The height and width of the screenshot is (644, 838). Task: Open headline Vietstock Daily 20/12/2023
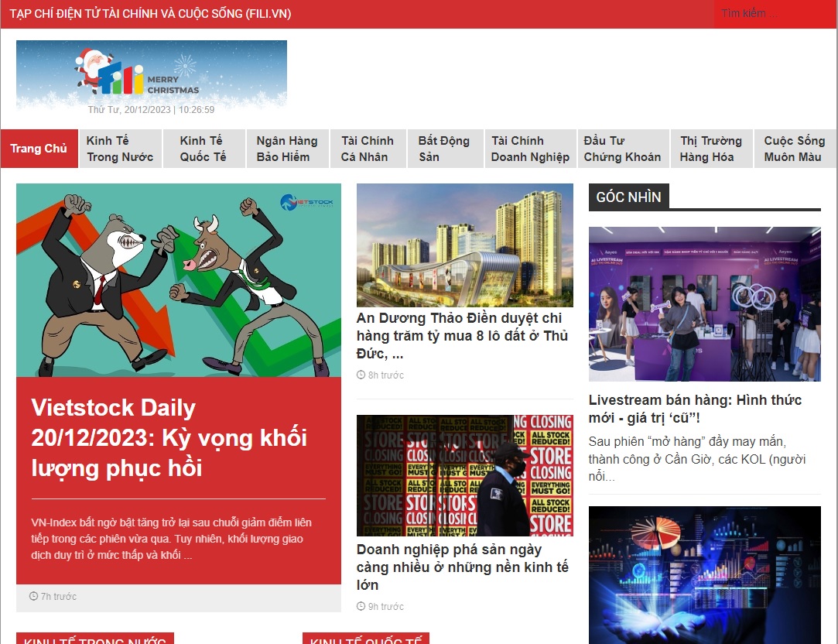point(169,437)
